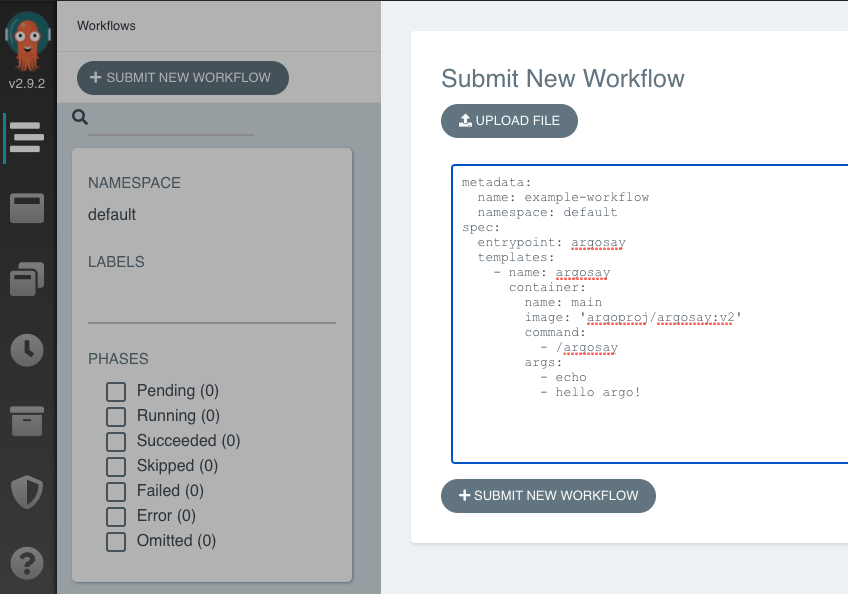Click the Workflows breadcrumb title
This screenshot has width=848, height=594.
click(x=106, y=26)
